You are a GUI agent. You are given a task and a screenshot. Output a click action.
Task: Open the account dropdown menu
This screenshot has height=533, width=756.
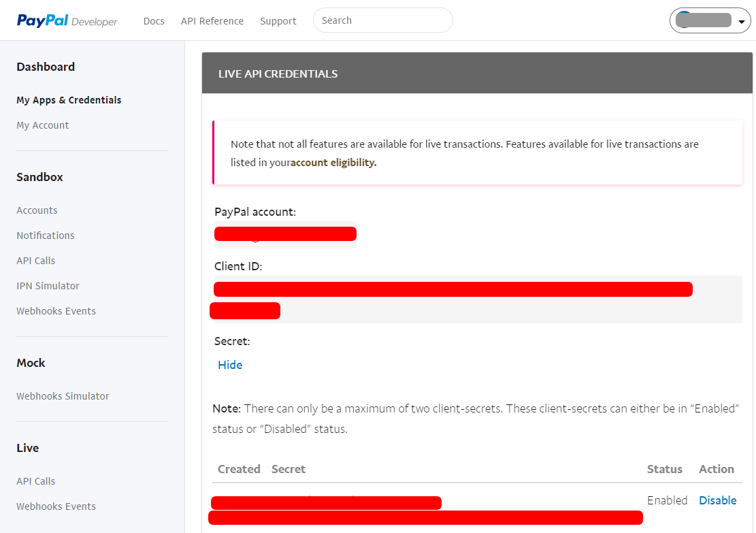pyautogui.click(x=710, y=21)
